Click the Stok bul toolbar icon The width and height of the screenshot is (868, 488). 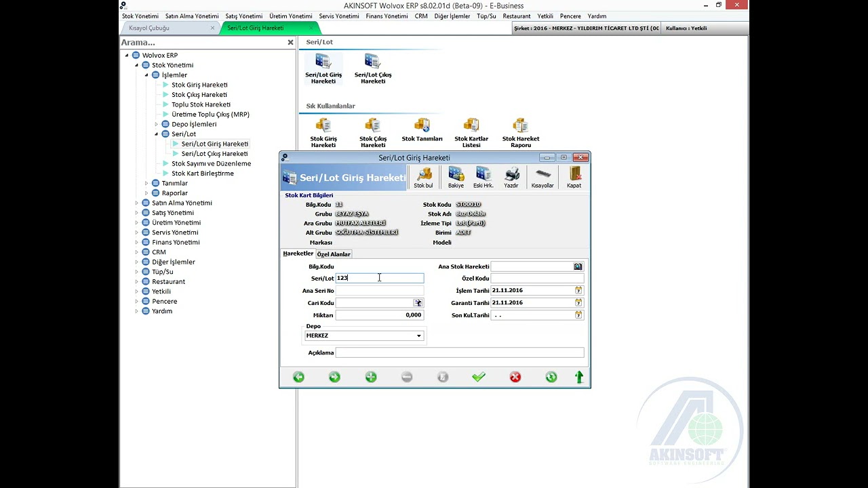423,178
